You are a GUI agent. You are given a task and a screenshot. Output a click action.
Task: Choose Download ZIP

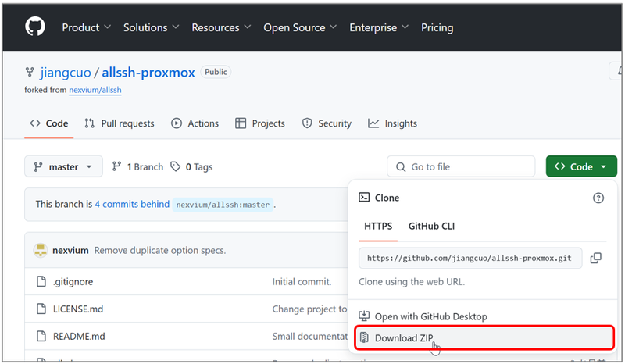(x=483, y=338)
